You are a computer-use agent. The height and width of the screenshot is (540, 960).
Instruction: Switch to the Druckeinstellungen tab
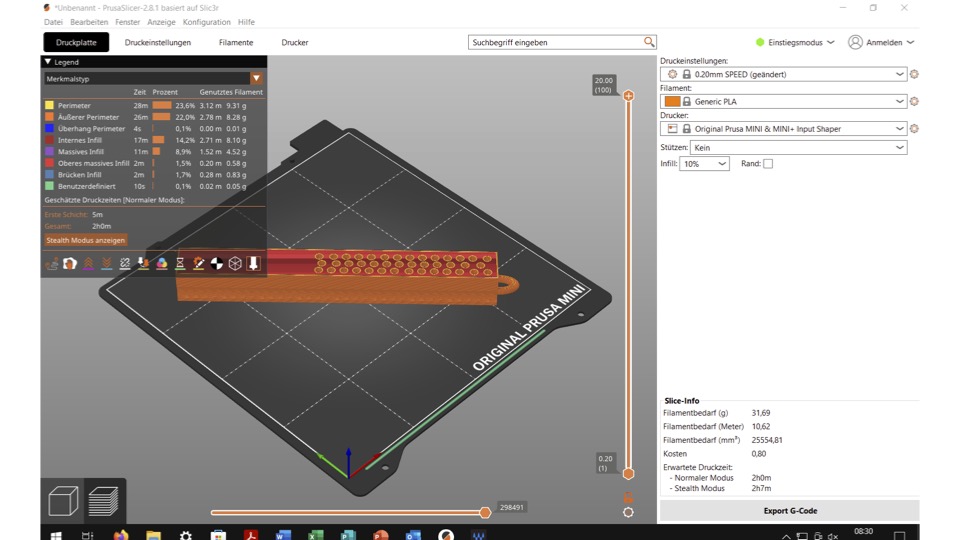158,42
